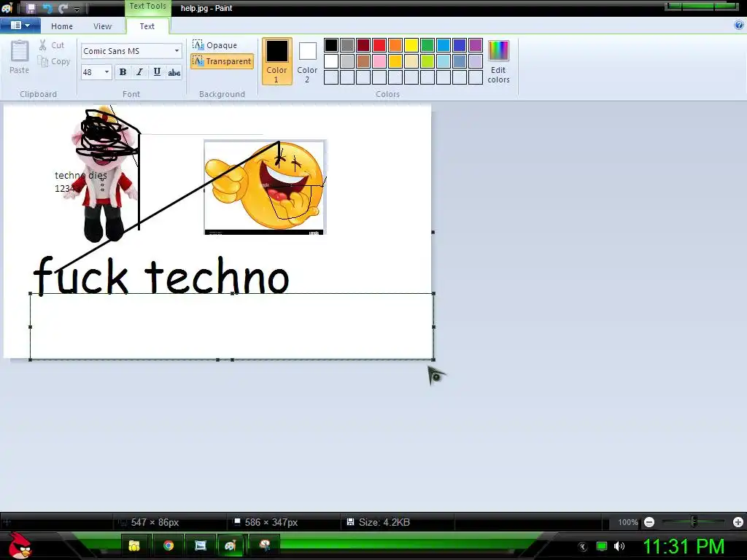The image size is (747, 560).
Task: Activate the Color 1 selector
Action: (x=276, y=61)
